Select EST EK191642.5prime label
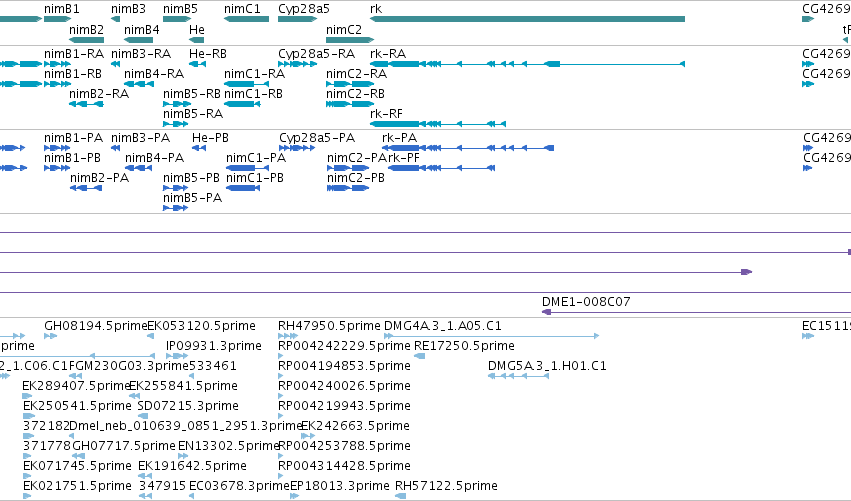851x501 pixels. coord(193,466)
